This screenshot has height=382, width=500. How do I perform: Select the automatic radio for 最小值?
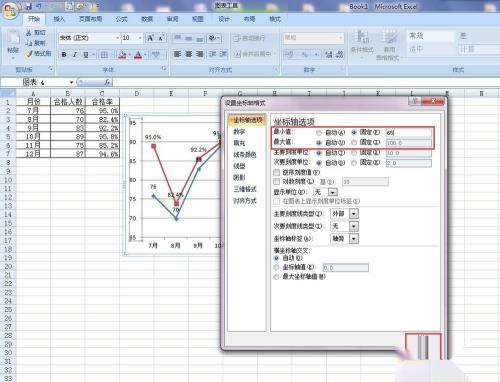point(319,133)
